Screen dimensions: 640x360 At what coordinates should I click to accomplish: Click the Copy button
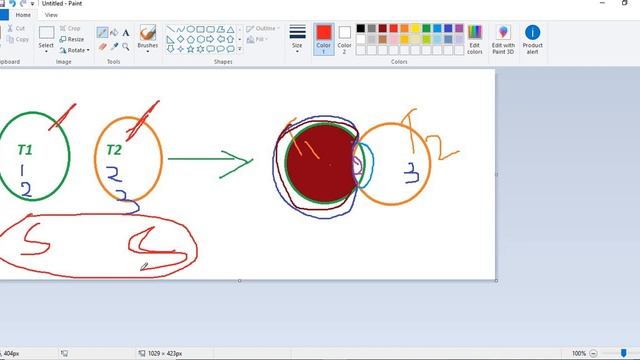click(x=18, y=40)
